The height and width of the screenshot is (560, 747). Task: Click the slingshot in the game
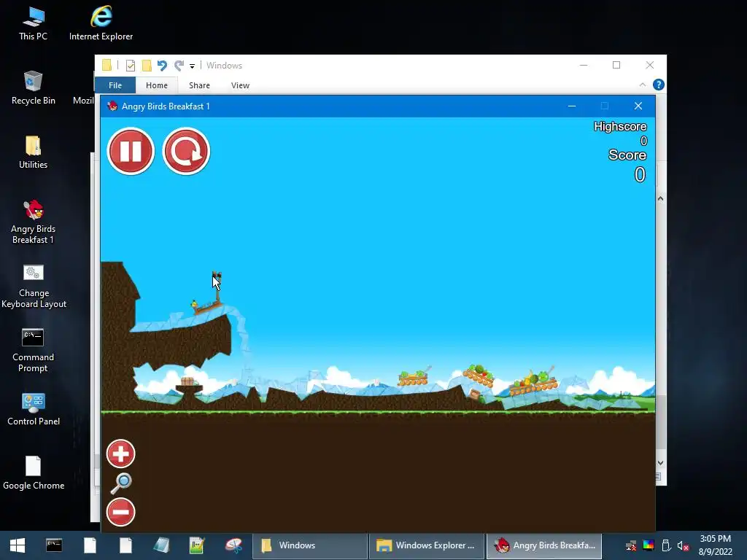click(217, 287)
